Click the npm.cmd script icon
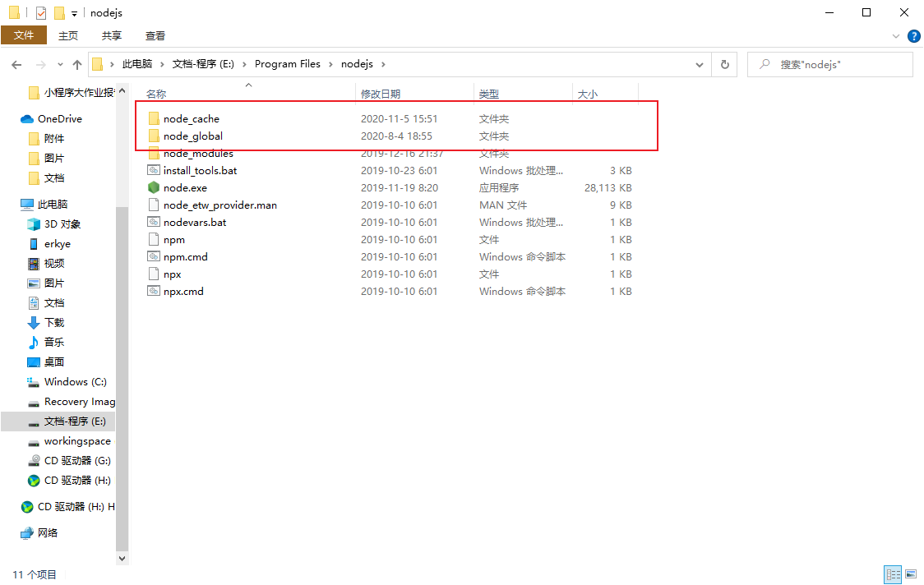924x585 pixels. coord(153,257)
